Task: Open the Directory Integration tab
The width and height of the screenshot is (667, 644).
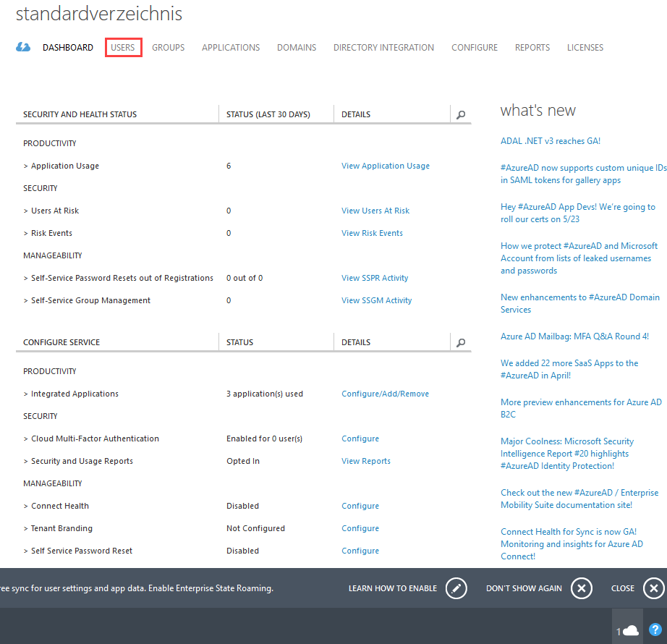Action: (x=383, y=47)
